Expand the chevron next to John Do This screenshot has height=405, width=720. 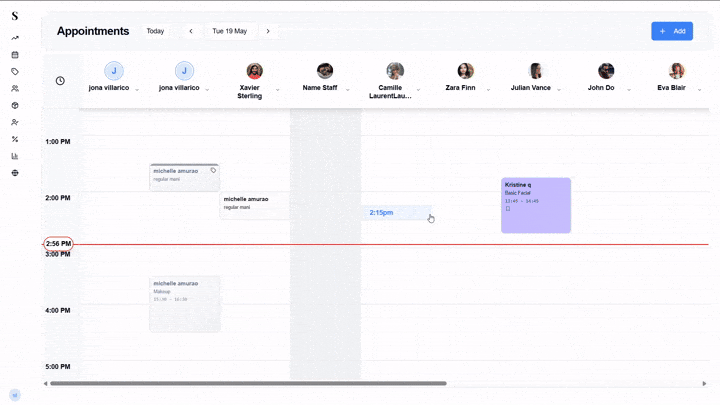[629, 90]
